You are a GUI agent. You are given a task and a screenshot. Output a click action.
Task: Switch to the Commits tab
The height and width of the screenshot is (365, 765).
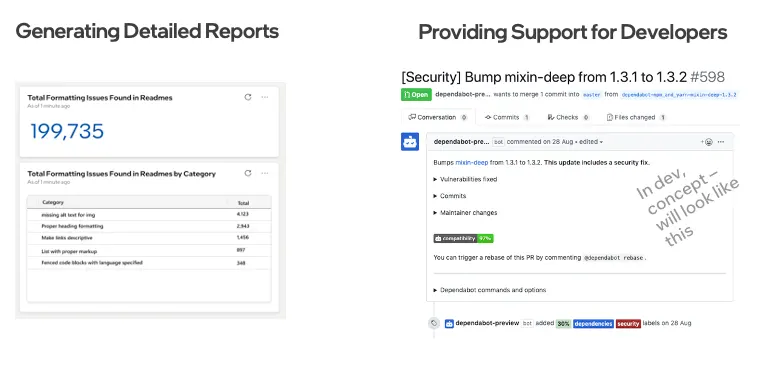[506, 117]
